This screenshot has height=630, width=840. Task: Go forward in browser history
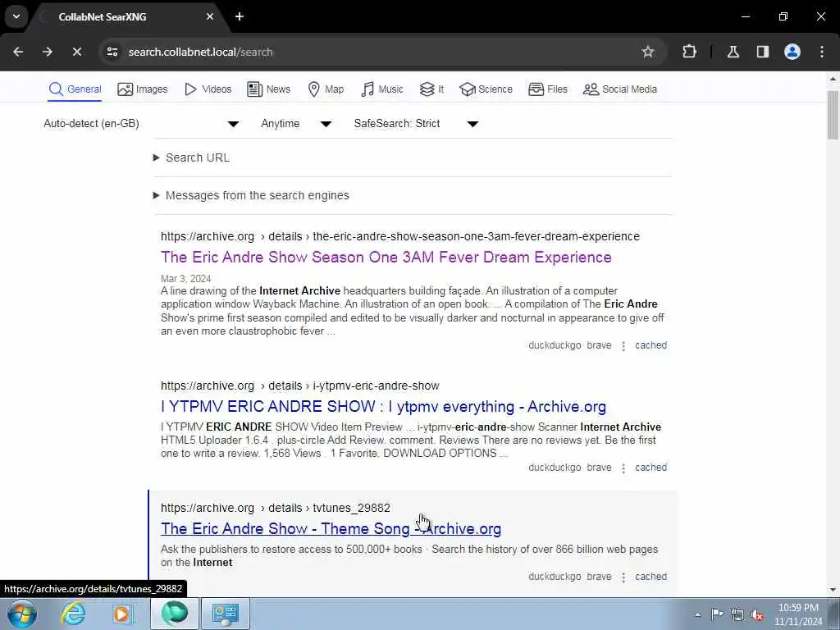point(48,52)
